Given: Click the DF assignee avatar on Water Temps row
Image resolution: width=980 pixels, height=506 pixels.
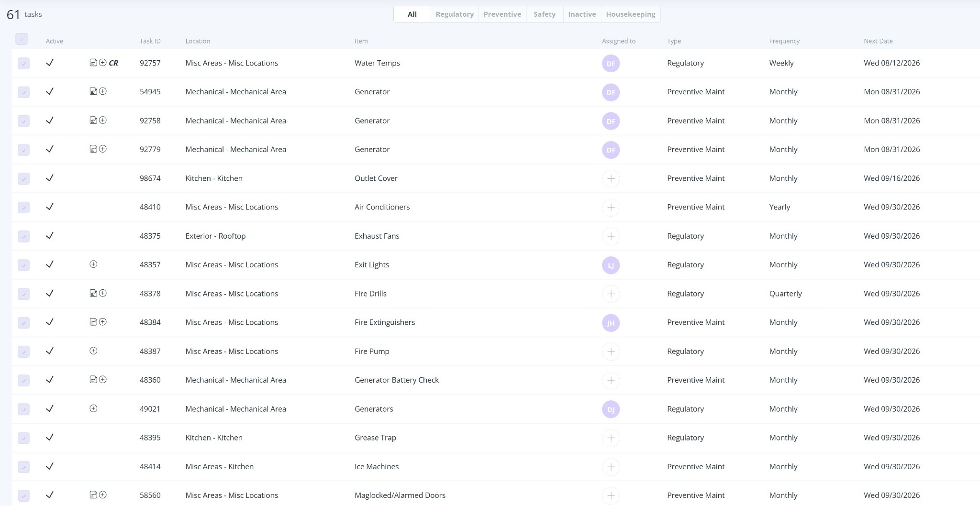Looking at the screenshot, I should tap(611, 63).
